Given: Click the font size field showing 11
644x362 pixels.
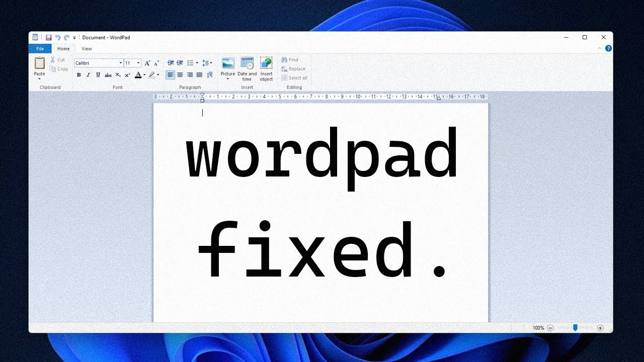Looking at the screenshot, I should (130, 63).
